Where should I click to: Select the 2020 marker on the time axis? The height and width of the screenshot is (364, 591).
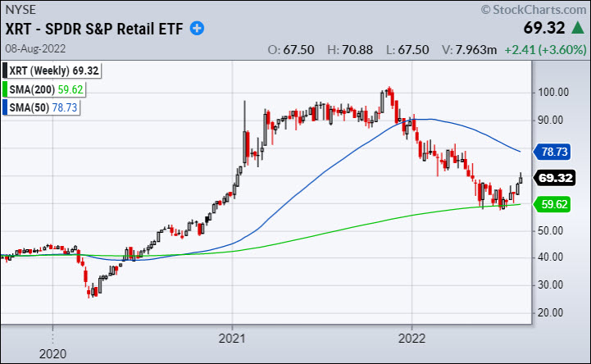point(52,355)
